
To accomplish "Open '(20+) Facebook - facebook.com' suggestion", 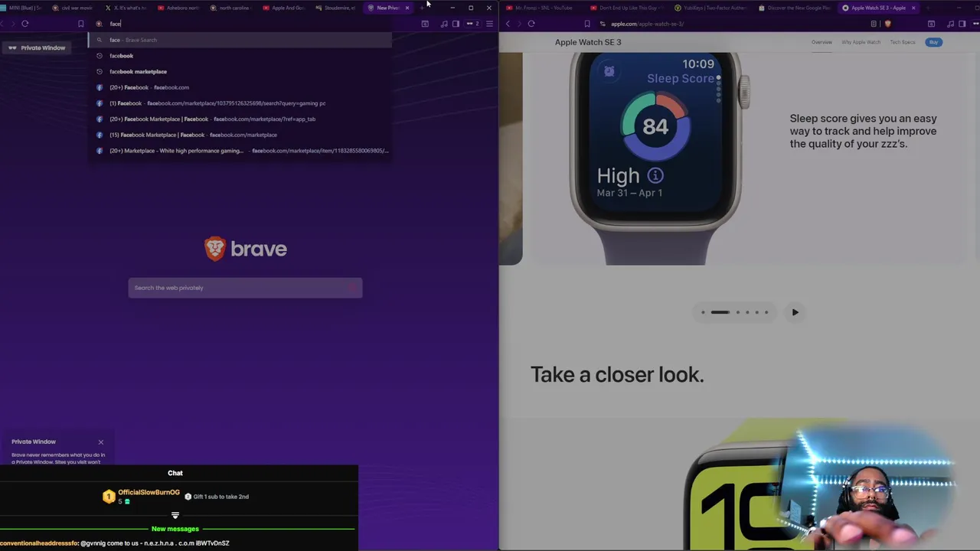I will [x=240, y=87].
